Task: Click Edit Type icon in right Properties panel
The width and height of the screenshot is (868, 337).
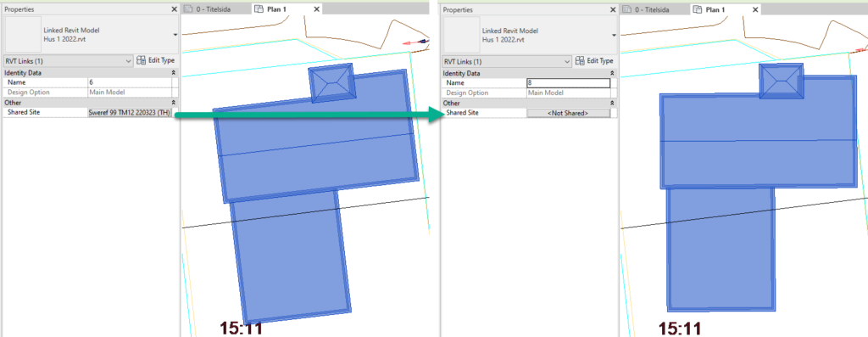Action: (580, 61)
